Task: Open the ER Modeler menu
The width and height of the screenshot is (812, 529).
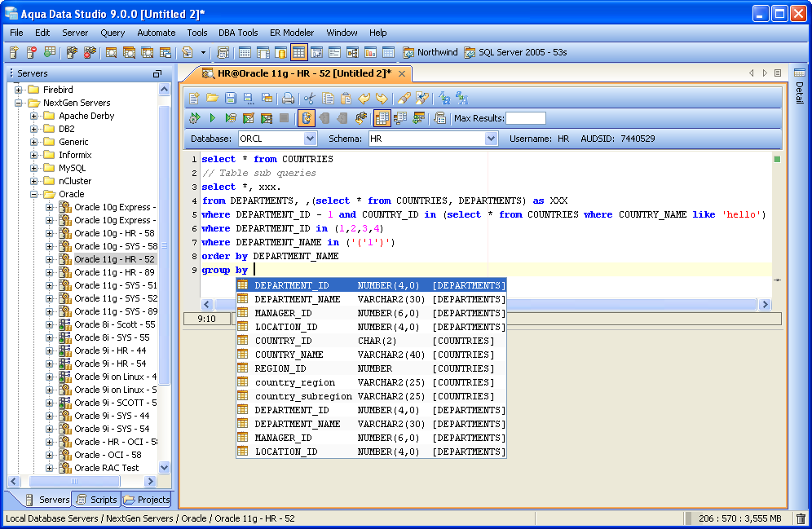Action: point(292,33)
